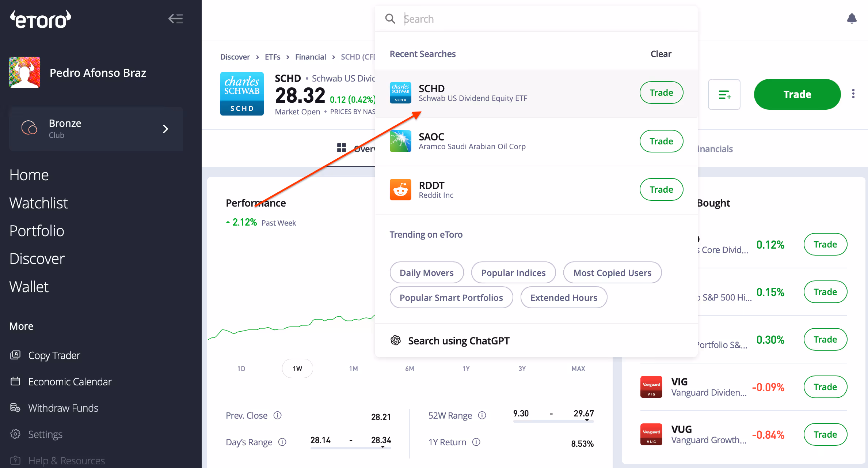Click the Economic Calendar icon
The height and width of the screenshot is (468, 868).
tap(15, 381)
